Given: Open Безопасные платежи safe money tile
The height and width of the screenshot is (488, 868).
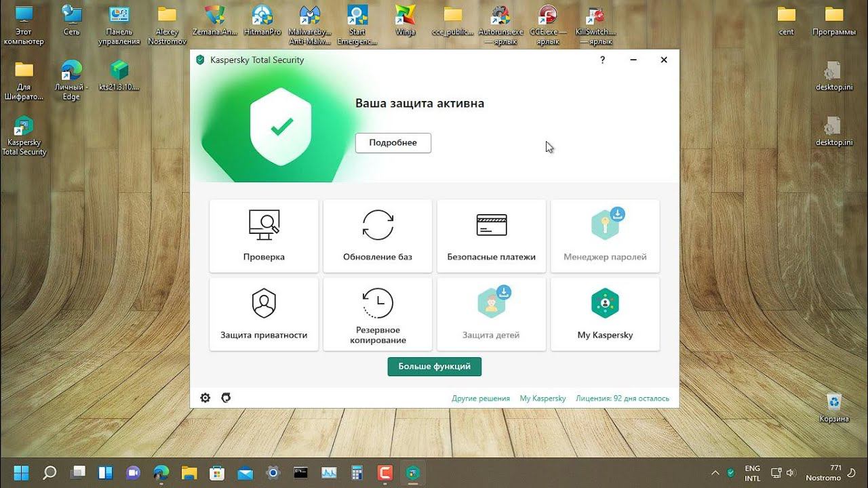Looking at the screenshot, I should coord(492,236).
